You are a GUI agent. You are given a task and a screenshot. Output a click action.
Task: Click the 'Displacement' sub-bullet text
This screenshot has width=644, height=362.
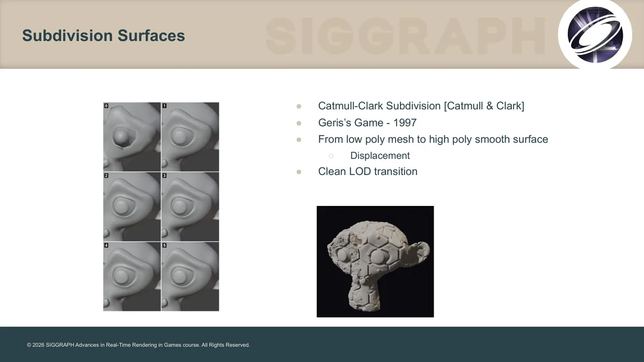pyautogui.click(x=380, y=156)
